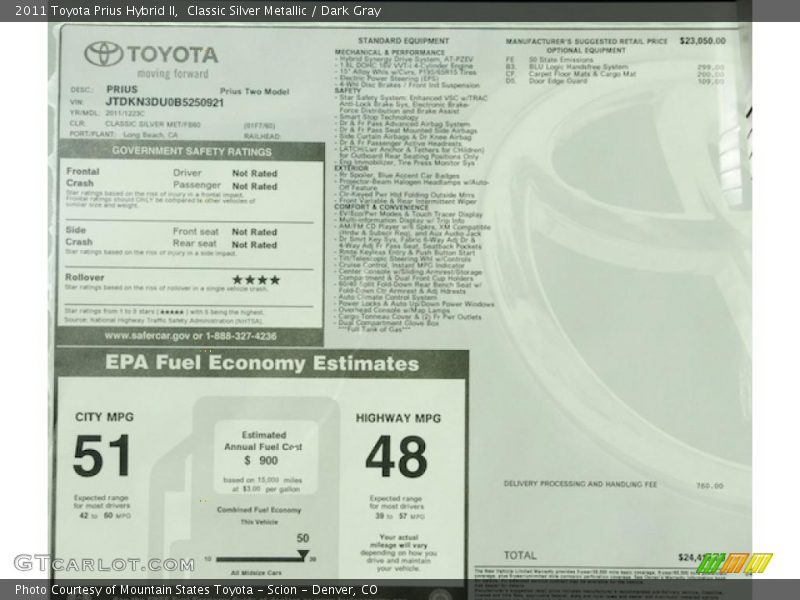Select the VIN JTDKN3DU0B5250921
800x600 pixels.
pos(164,102)
